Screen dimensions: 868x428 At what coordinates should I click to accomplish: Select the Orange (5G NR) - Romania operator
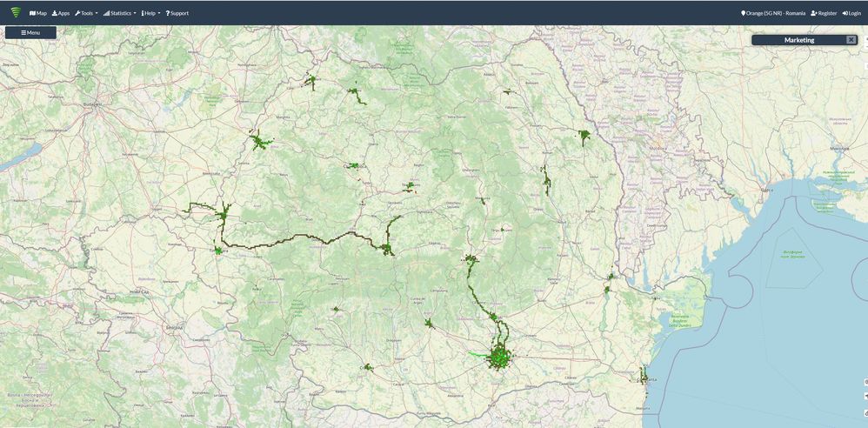point(773,13)
